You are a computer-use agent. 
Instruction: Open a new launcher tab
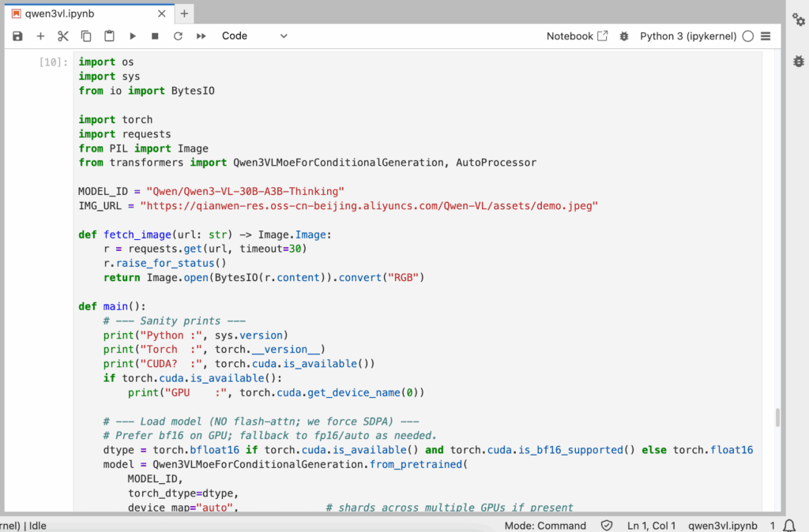(x=184, y=13)
